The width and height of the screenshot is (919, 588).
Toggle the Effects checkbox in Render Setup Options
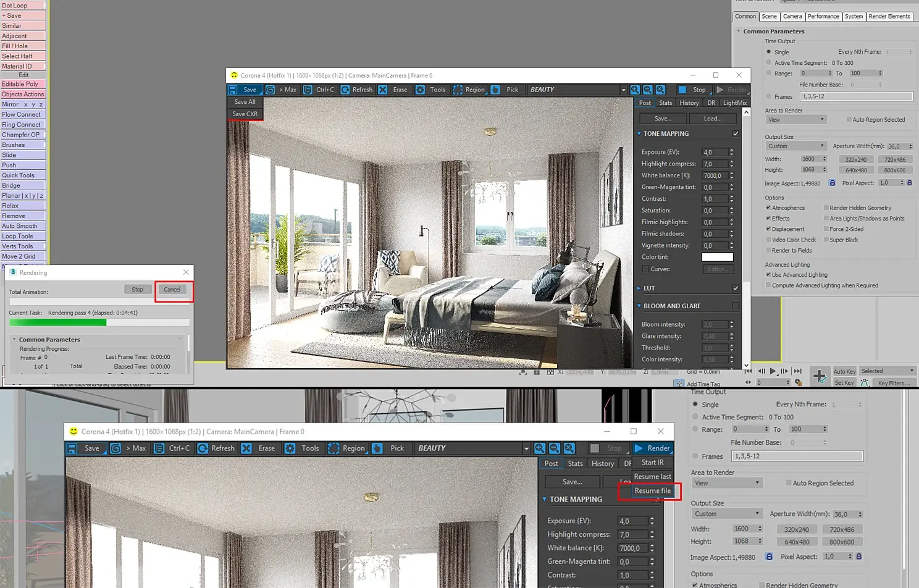pos(768,218)
